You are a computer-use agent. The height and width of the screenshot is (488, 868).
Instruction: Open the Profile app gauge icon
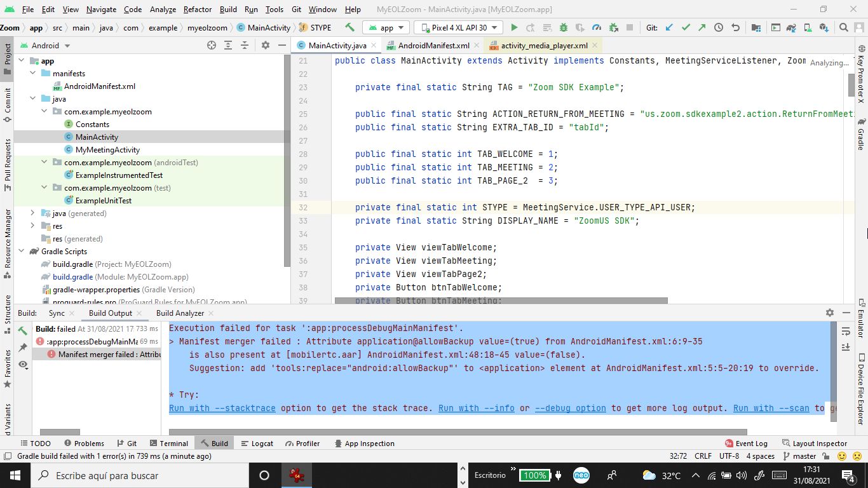click(x=596, y=27)
